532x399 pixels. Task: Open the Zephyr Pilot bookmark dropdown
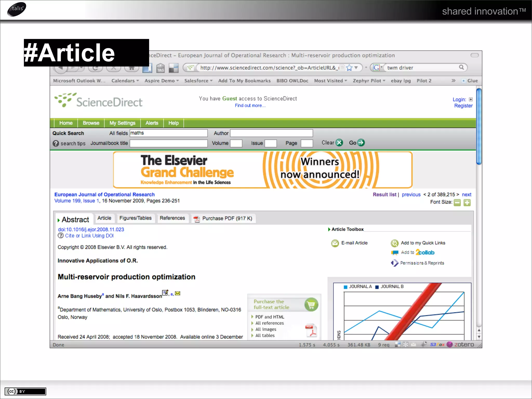click(369, 81)
